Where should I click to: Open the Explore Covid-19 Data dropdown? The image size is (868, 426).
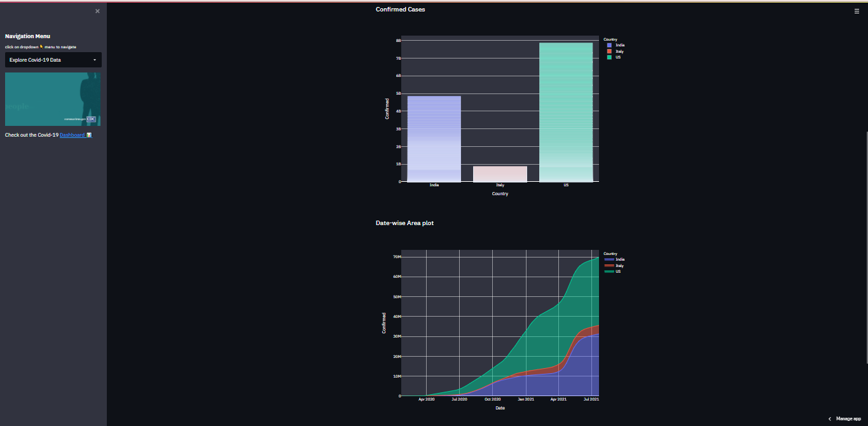coord(53,60)
